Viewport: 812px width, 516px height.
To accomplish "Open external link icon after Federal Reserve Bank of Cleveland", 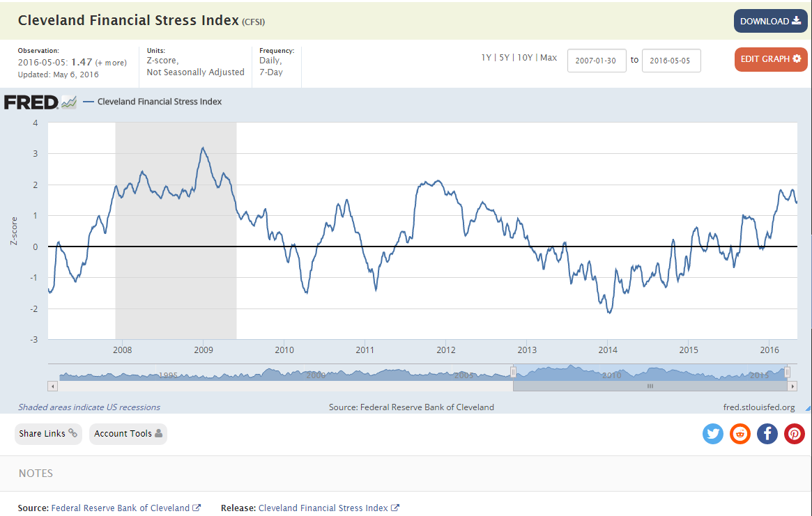I will coord(197,508).
